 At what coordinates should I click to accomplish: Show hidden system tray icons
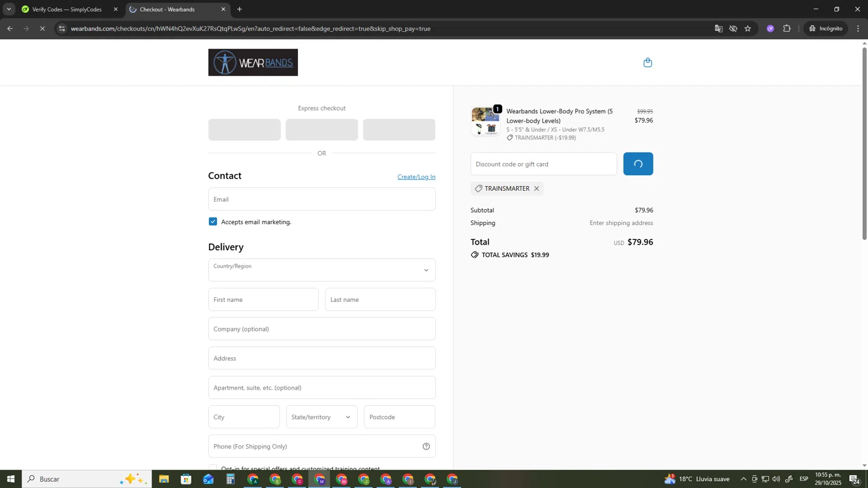click(x=744, y=479)
